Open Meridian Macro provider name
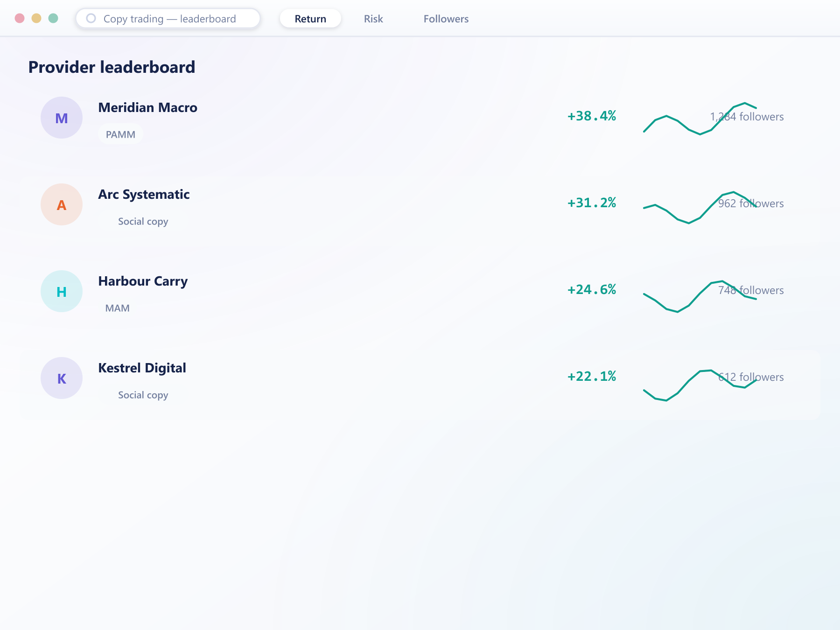This screenshot has height=630, width=840. [x=147, y=107]
